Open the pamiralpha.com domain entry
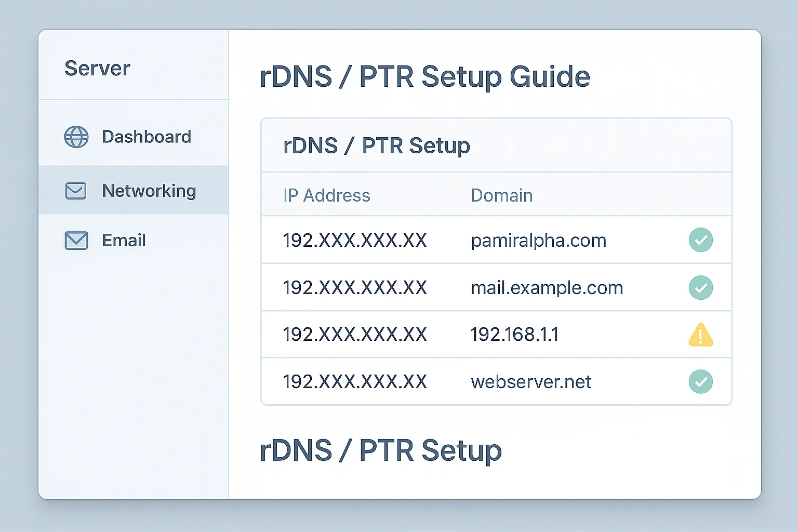 tap(538, 241)
